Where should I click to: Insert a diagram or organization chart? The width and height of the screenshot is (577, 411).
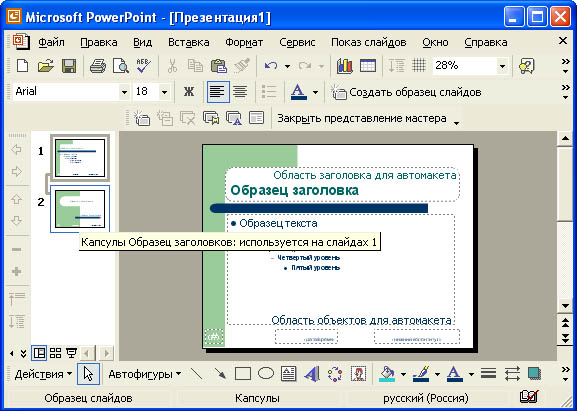335,374
